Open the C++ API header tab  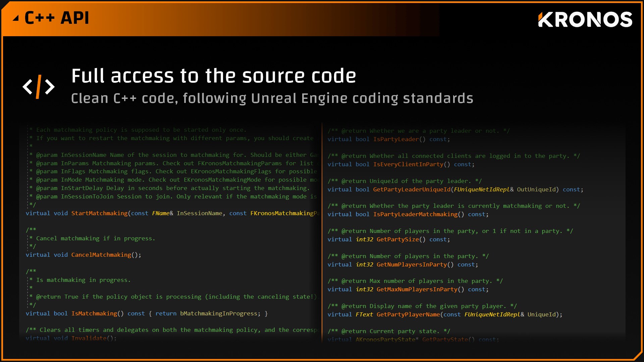click(x=56, y=18)
